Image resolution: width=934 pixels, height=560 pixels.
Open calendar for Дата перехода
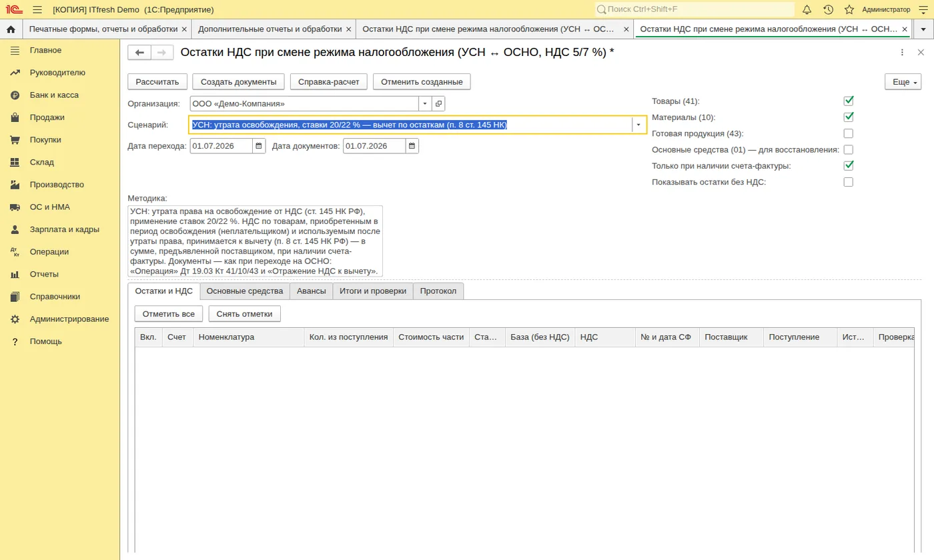(x=259, y=146)
